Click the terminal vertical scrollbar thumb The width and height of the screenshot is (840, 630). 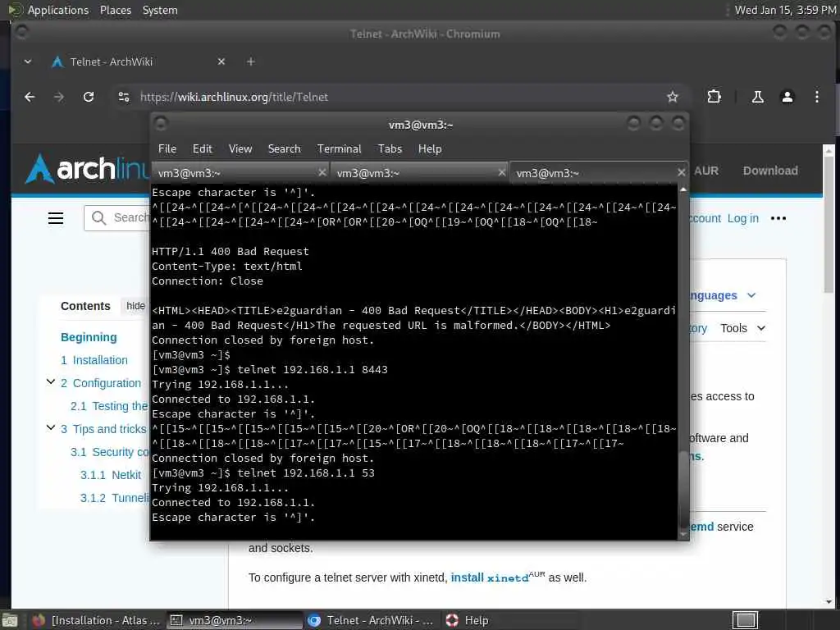click(x=682, y=487)
